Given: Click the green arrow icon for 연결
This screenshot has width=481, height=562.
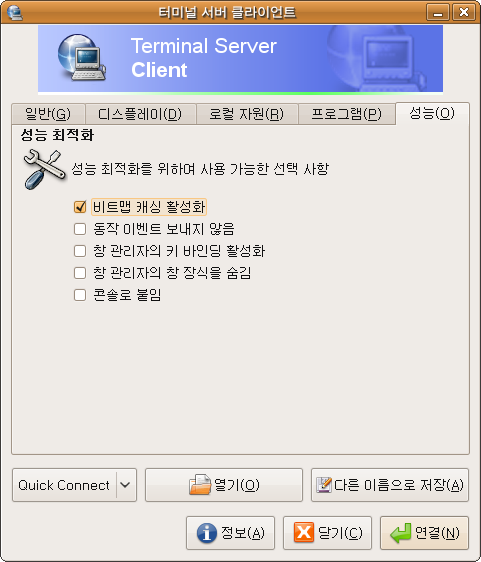Looking at the screenshot, I should [401, 533].
